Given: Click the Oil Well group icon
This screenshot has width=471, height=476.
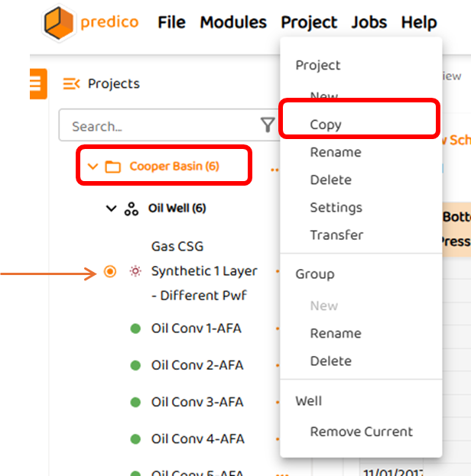Looking at the screenshot, I should [x=132, y=209].
